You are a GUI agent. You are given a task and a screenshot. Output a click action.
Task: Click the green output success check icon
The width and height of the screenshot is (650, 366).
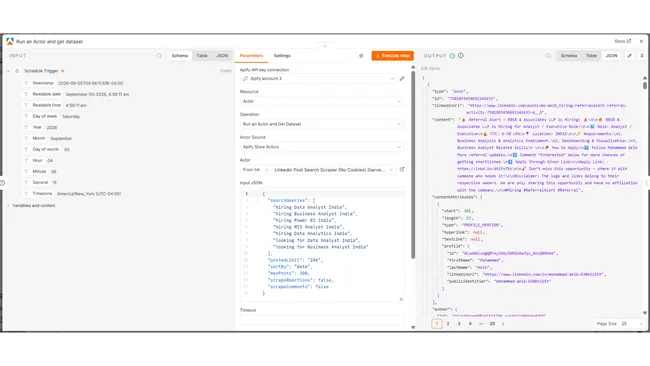coord(452,56)
